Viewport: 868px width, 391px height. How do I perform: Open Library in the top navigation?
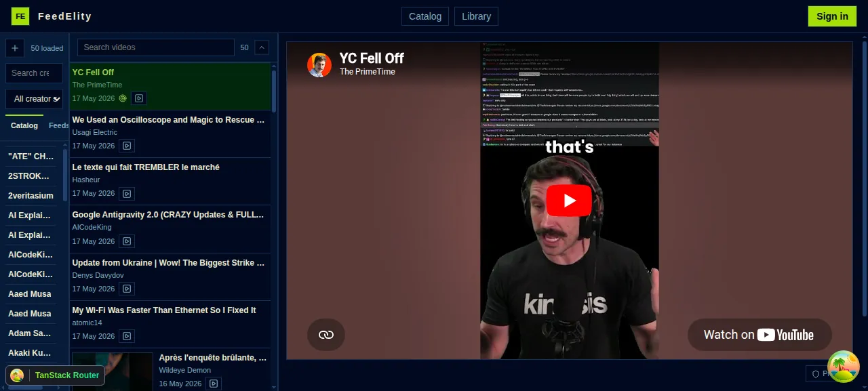[476, 16]
